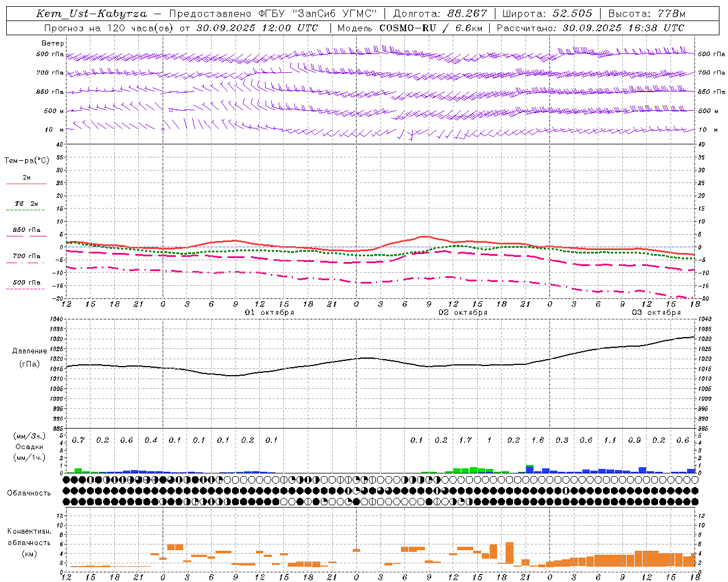Click the 0.7 precipitation amount
This screenshot has width=728, height=582.
point(78,440)
